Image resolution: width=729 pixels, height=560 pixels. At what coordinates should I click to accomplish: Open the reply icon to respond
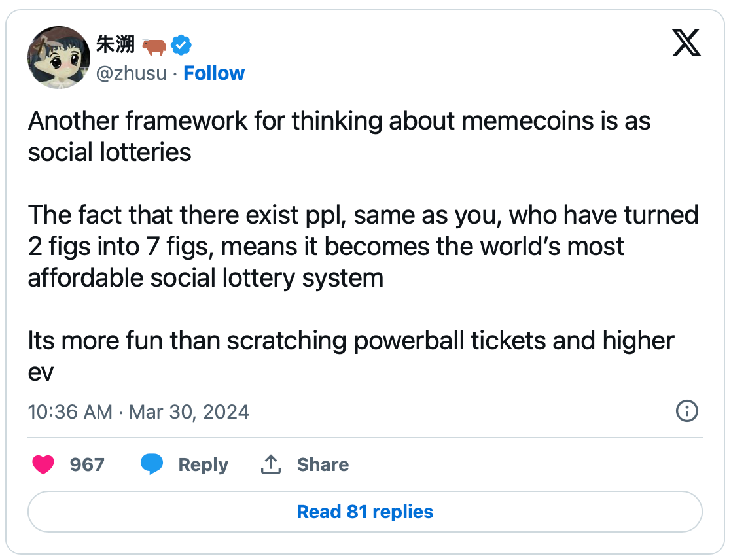[x=152, y=464]
